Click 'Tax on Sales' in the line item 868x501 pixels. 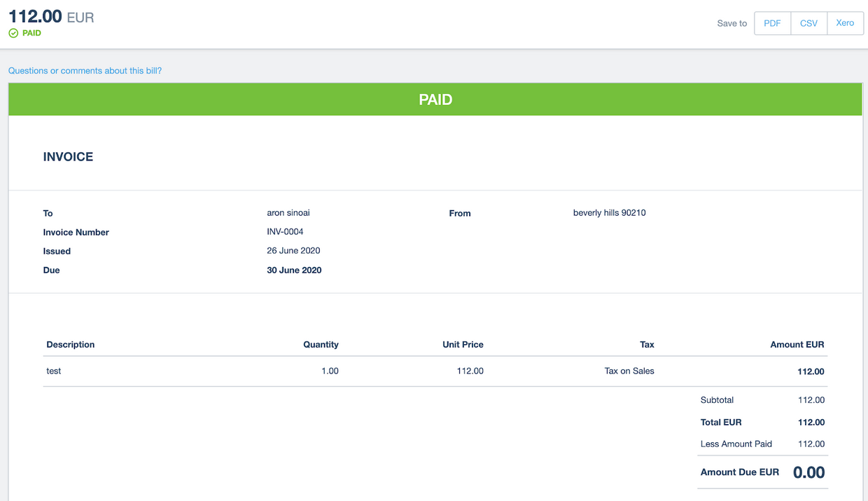coord(629,371)
